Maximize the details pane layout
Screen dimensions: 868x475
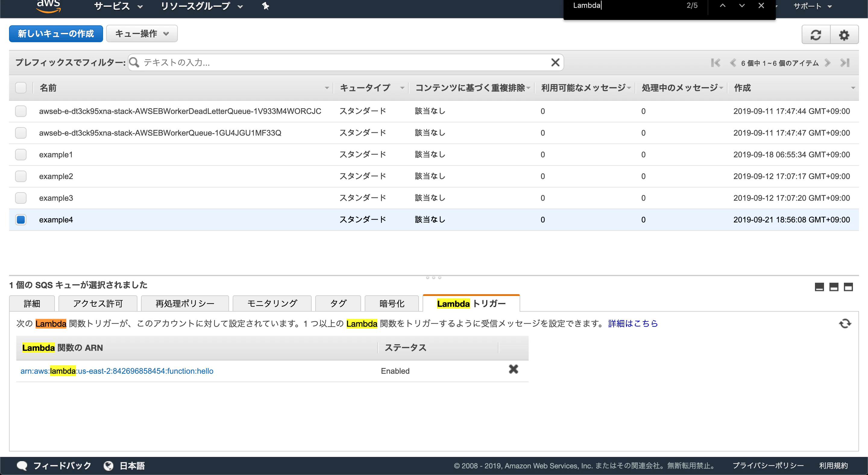coord(848,287)
